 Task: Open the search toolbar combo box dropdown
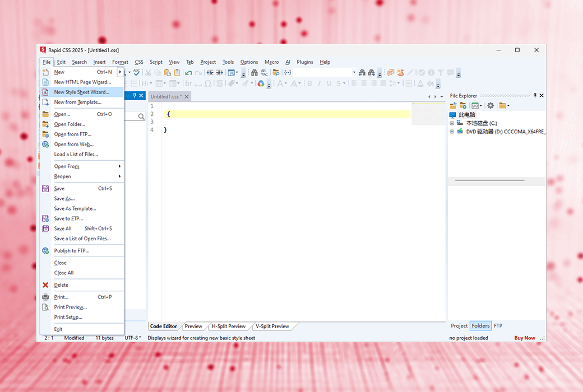tap(354, 72)
